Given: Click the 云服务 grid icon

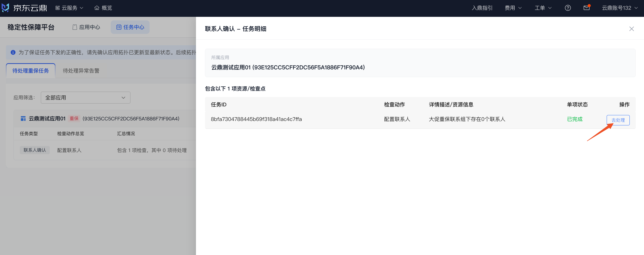Looking at the screenshot, I should coord(58,8).
